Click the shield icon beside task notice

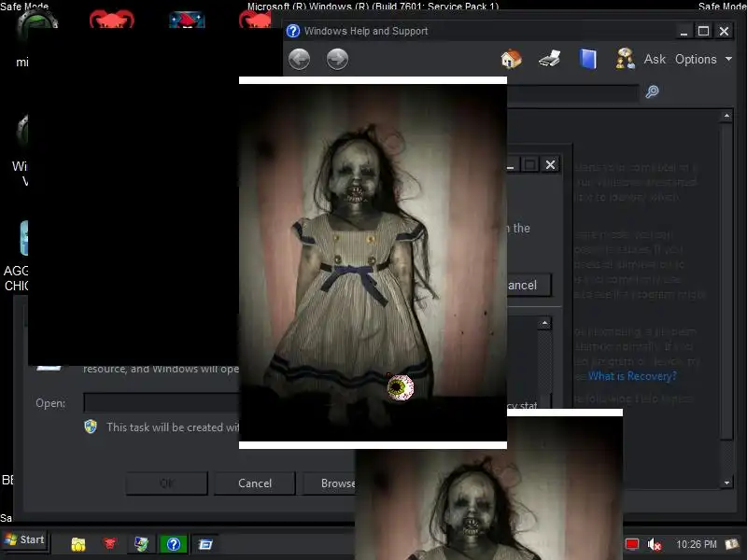pyautogui.click(x=91, y=427)
